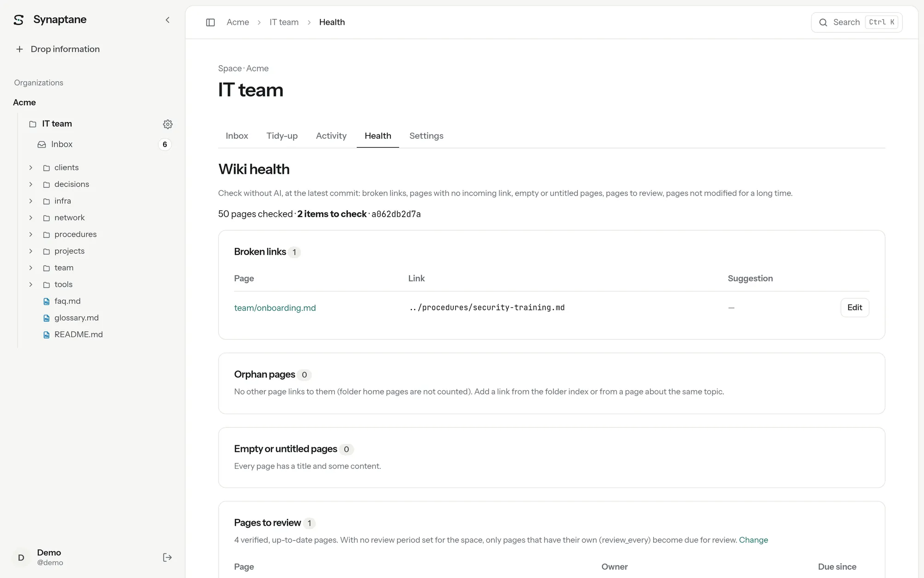Focus the Search field
The image size is (924, 578).
click(857, 22)
